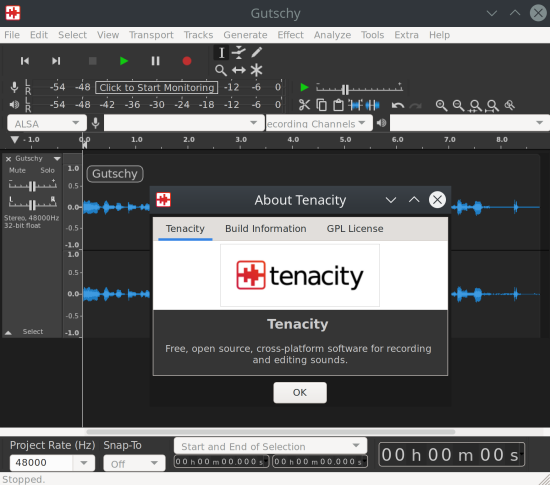The height and width of the screenshot is (485, 550).
Task: Collapse the track using bottom-left triangle
Action: pyautogui.click(x=8, y=332)
